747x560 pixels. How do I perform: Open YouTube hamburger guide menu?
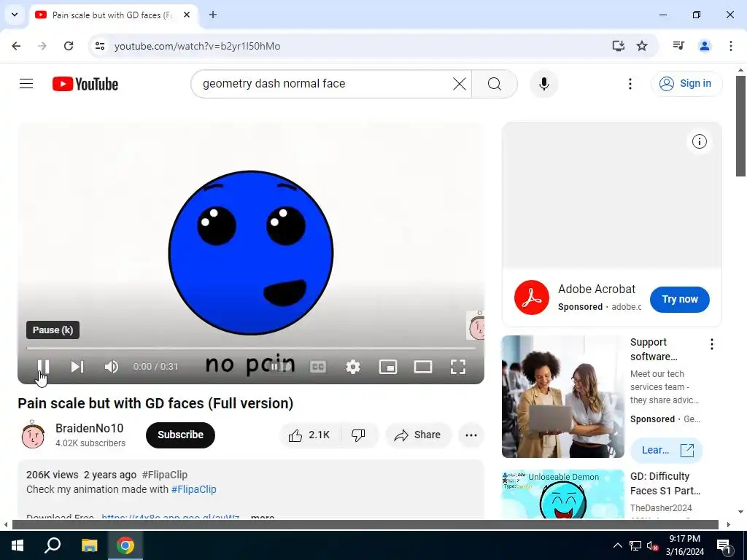pyautogui.click(x=26, y=84)
